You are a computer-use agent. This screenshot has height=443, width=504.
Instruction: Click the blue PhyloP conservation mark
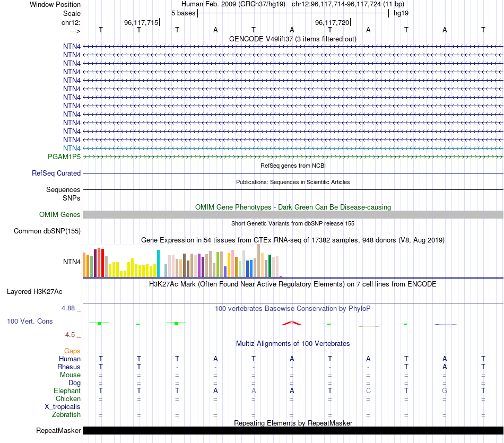446,325
